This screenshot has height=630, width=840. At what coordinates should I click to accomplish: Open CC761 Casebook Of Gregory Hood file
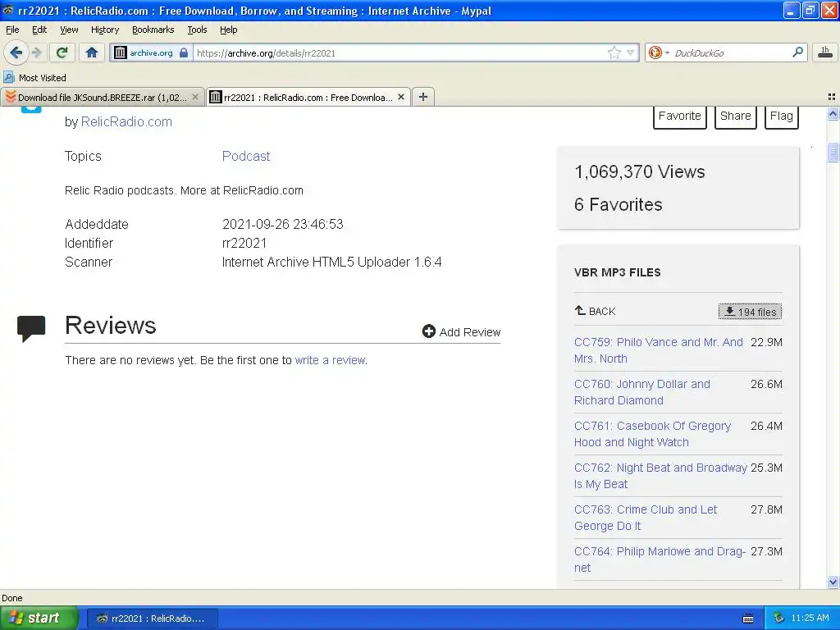click(652, 434)
